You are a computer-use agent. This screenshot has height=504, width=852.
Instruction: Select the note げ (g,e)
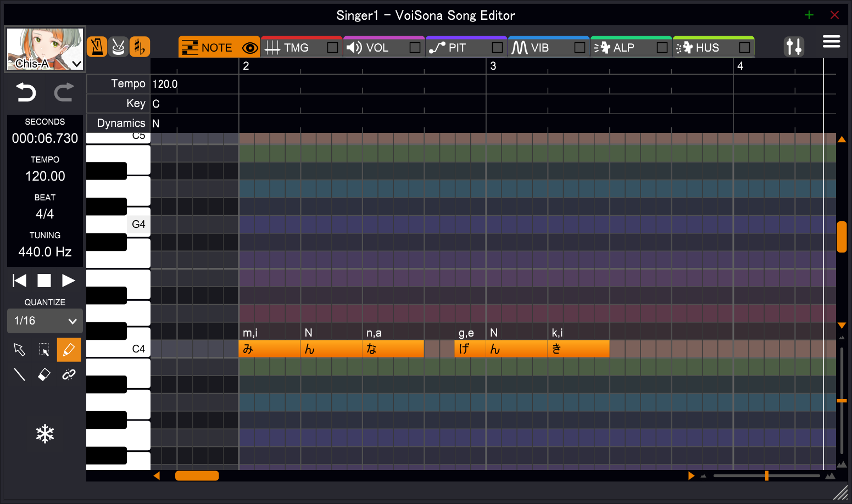tap(470, 349)
